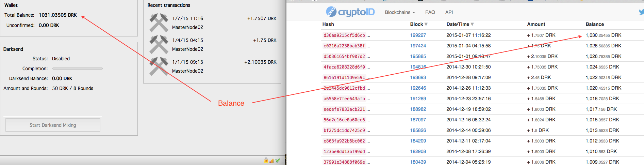
Task: Open transaction hash d50361654bf907d2
Action: pyautogui.click(x=344, y=56)
